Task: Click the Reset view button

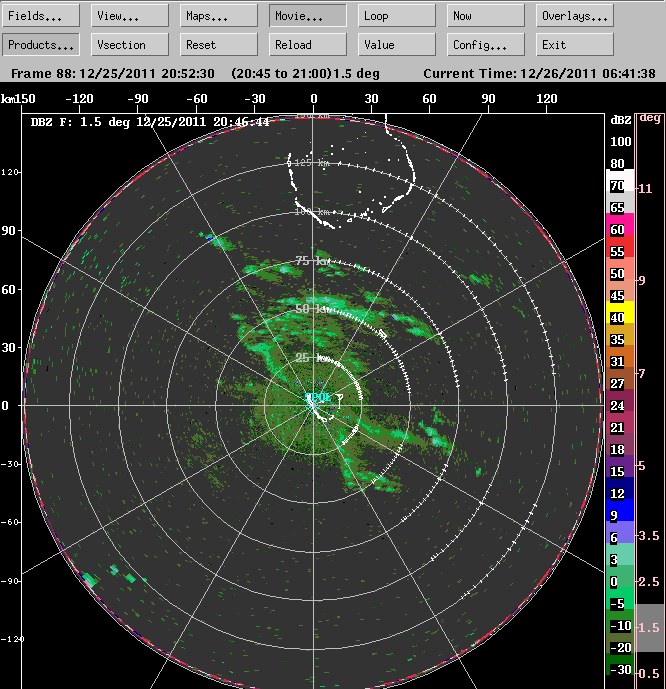Action: [x=219, y=45]
